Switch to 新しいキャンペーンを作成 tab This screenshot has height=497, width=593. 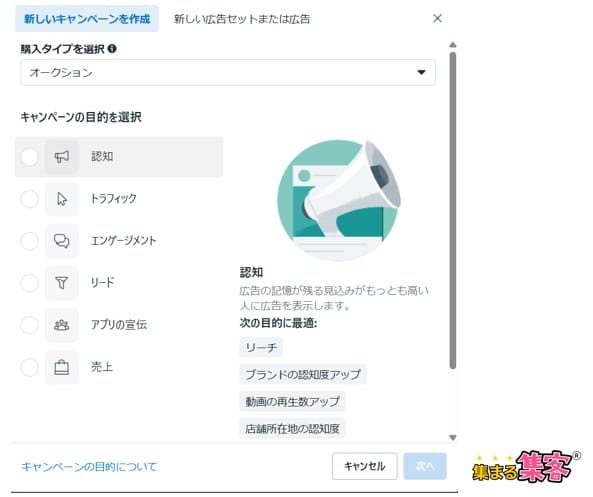87,19
